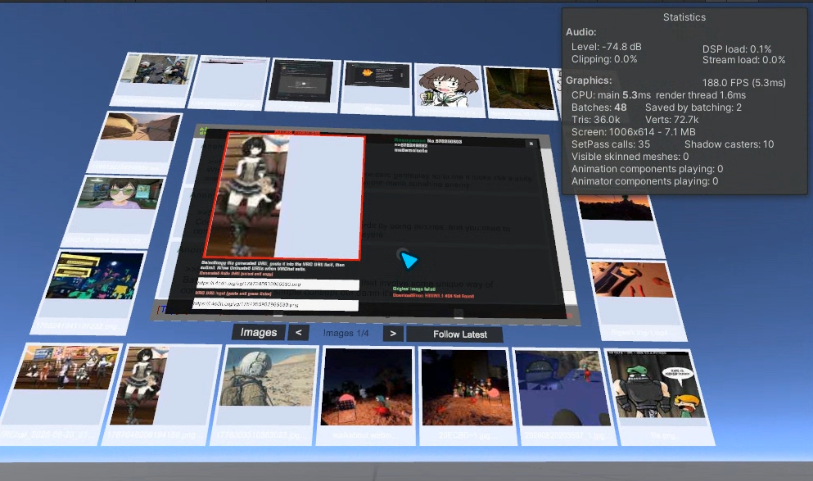
Task: Go to previous page with < button
Action: 298,333
